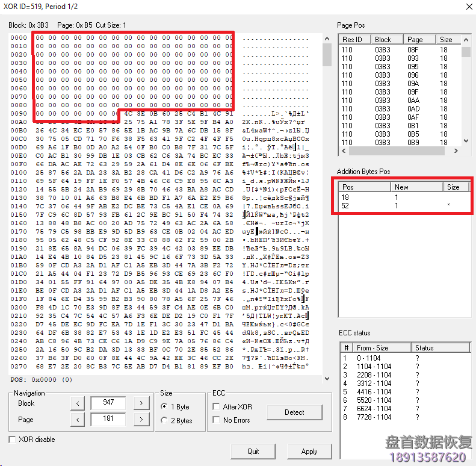476x466 pixels.
Task: Click Block previous arrow button
Action: tap(78, 403)
